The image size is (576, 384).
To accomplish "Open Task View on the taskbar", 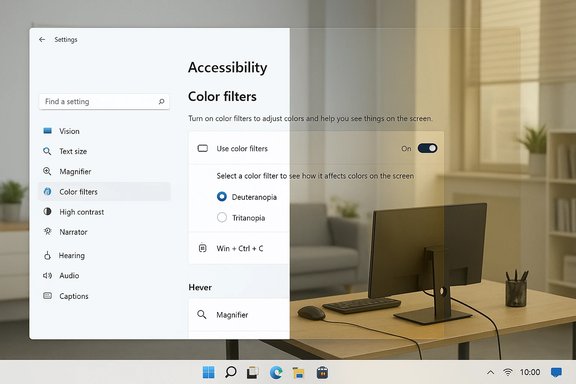I will [x=253, y=373].
